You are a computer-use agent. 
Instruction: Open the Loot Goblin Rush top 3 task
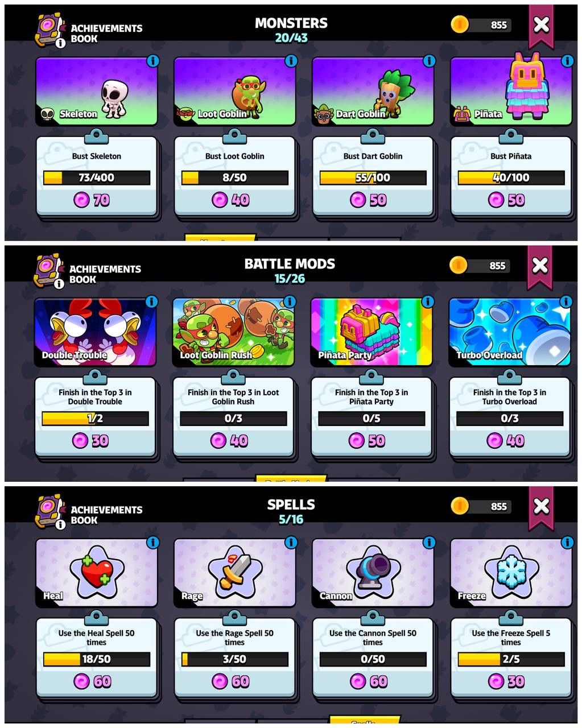[x=233, y=417]
